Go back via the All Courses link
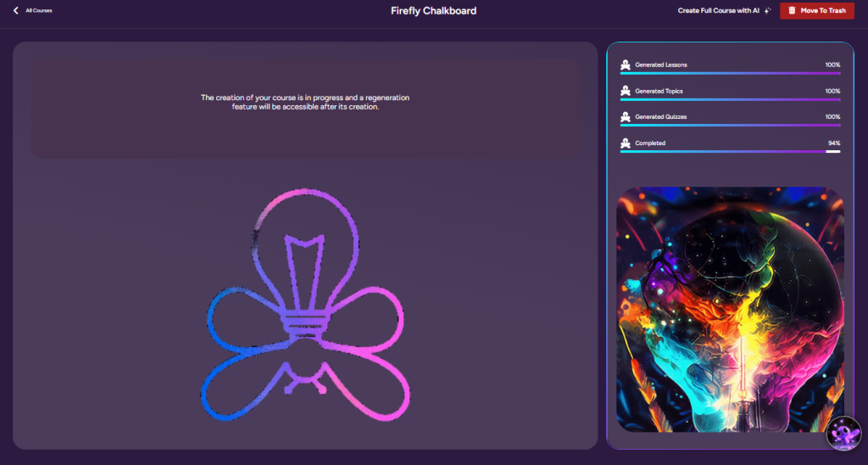Viewport: 868px width, 465px height. (x=38, y=11)
